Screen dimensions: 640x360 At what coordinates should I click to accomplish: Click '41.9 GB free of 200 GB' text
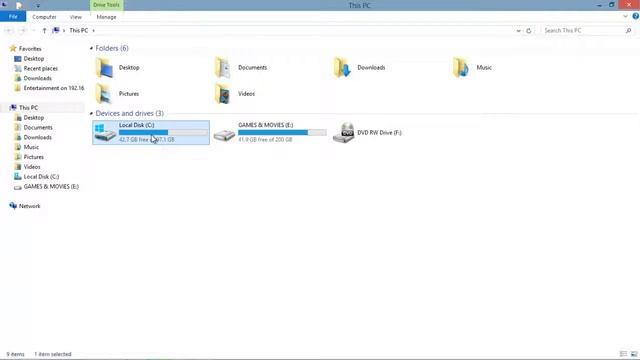pos(265,140)
